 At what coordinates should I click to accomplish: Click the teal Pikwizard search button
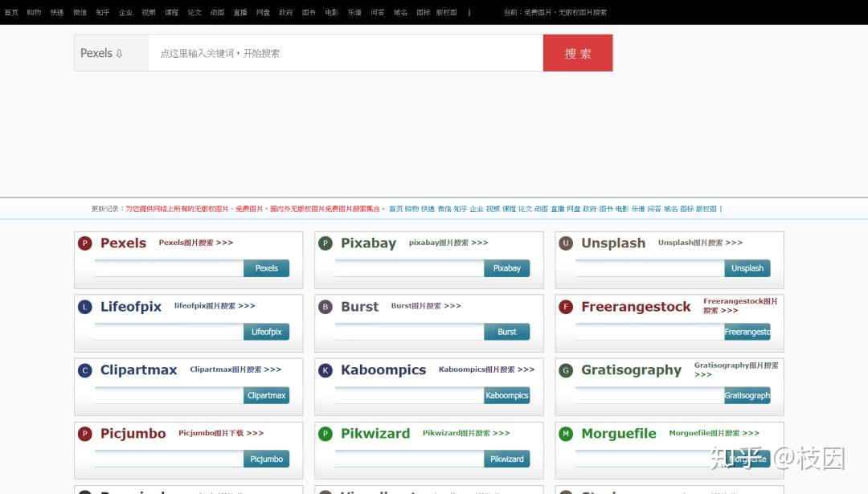coord(506,459)
